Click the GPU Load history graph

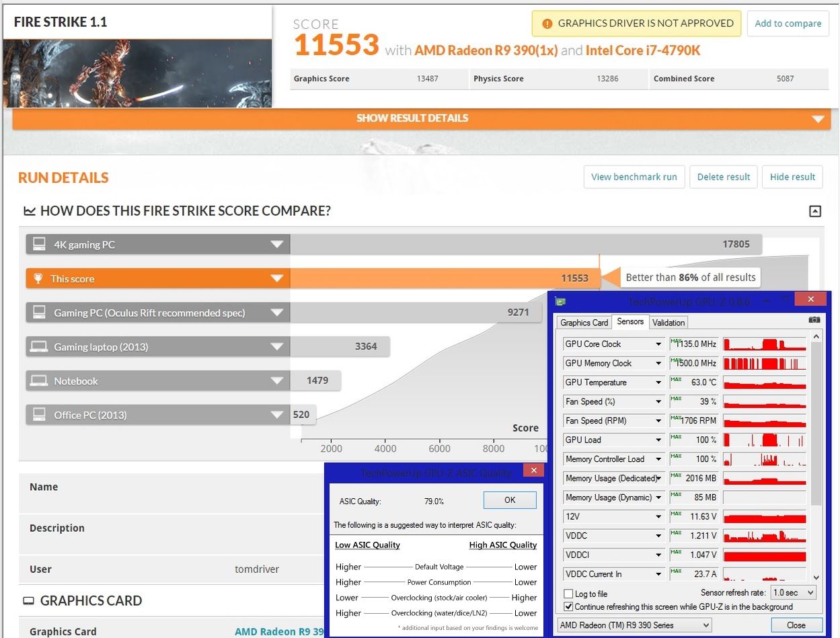(x=764, y=440)
